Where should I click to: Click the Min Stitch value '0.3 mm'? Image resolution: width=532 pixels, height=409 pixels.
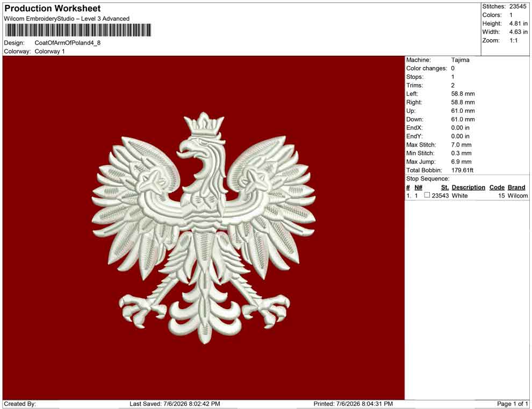click(461, 153)
